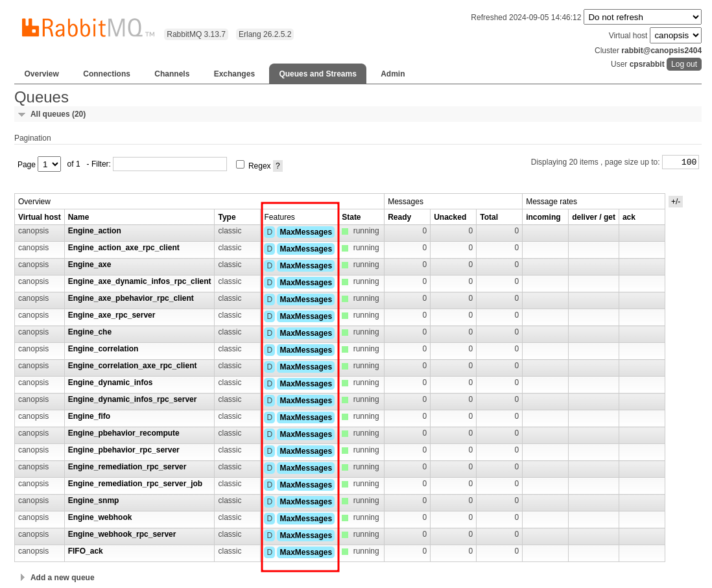Click the Erlang 26.2.5.2 version label
The width and height of the screenshot is (712, 588).
coord(265,34)
